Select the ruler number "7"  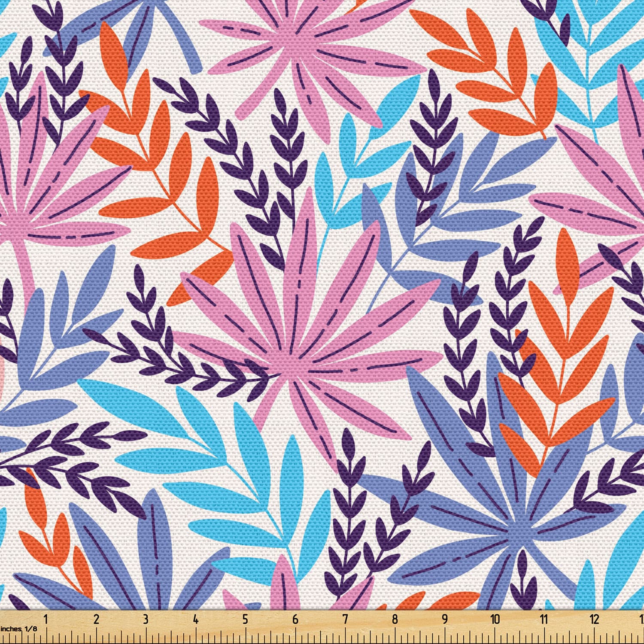pyautogui.click(x=345, y=619)
